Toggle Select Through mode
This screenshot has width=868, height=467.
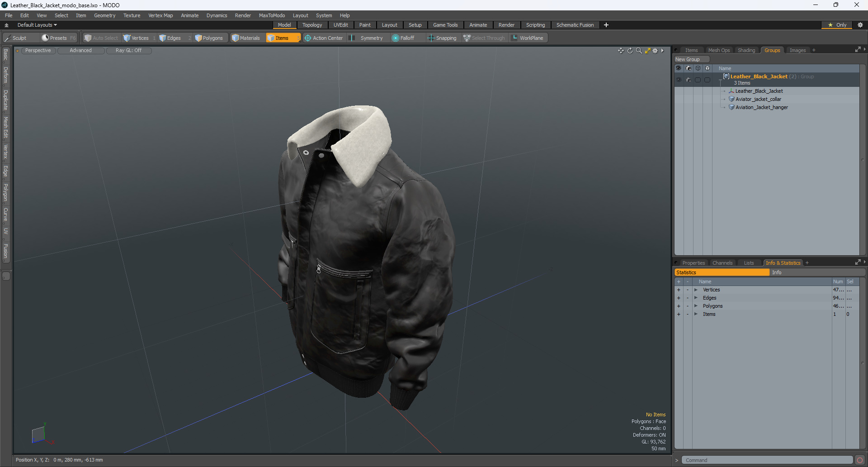tap(484, 38)
